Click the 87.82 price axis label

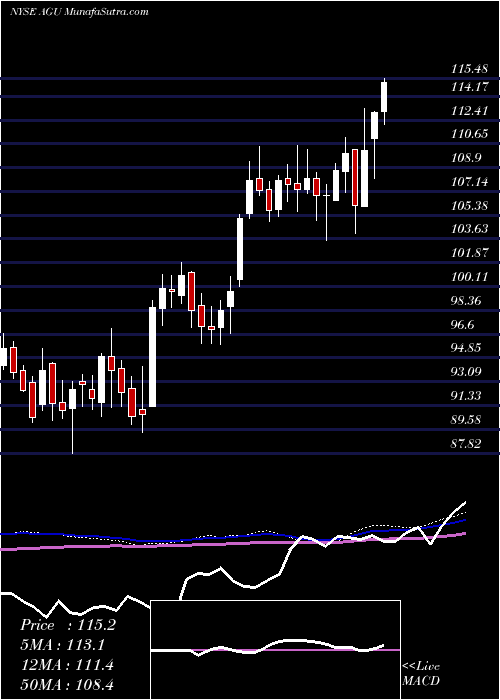(466, 443)
